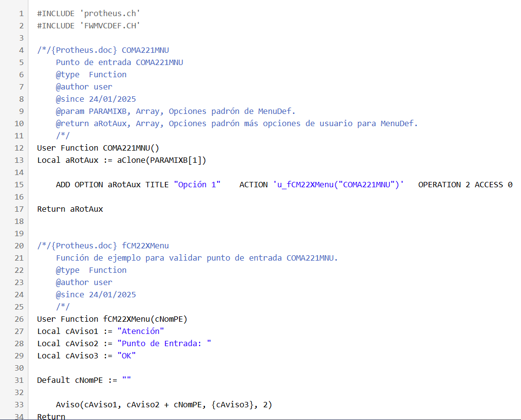Viewport: 521px width, 420px height.
Task: Click 'Return aRotAux' on line 17
Action: pos(70,209)
